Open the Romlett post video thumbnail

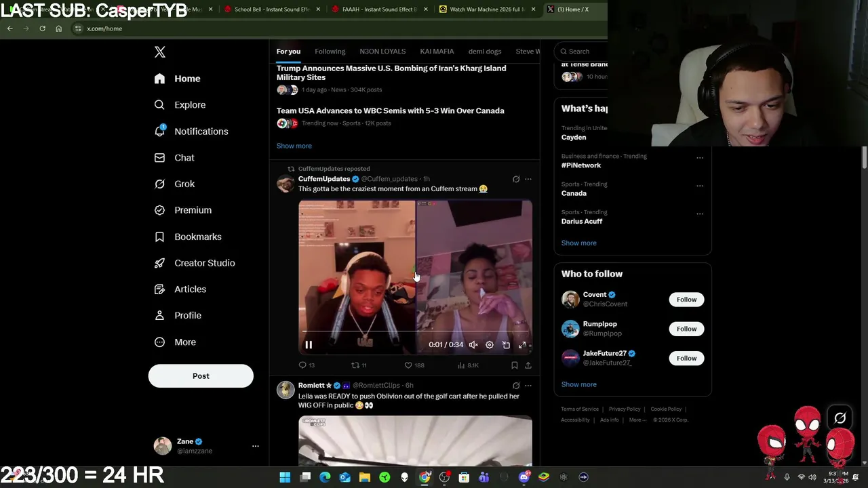415,441
